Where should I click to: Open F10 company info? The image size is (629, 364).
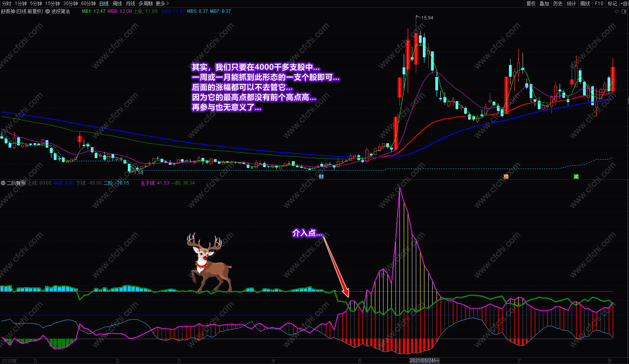point(599,4)
